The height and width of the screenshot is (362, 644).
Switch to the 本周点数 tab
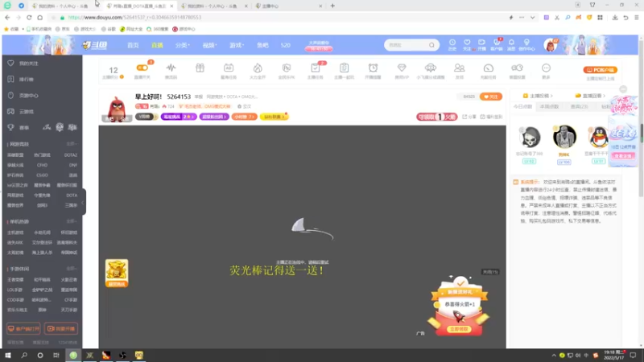click(550, 107)
